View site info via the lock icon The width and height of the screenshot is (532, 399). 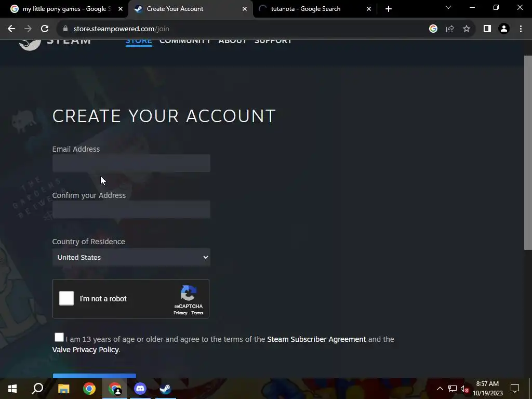65,29
